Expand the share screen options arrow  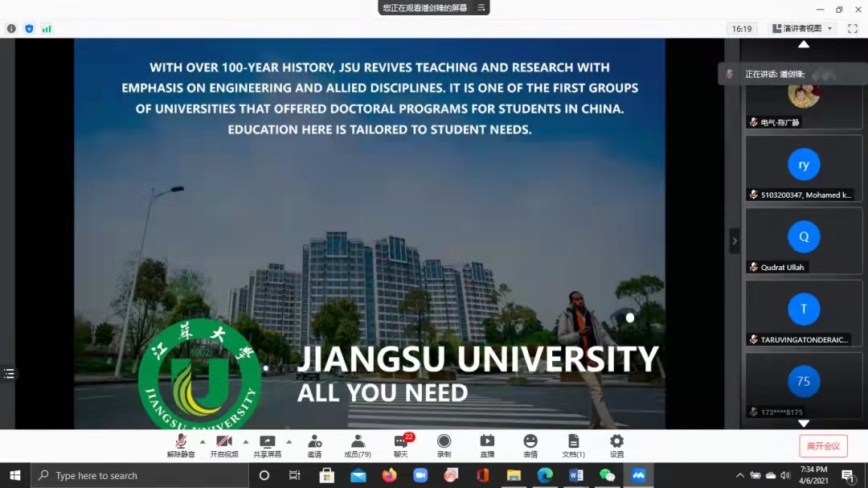point(289,441)
